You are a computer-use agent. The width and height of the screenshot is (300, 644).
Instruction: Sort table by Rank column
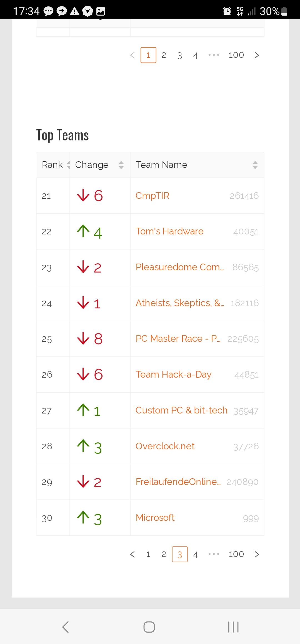(53, 165)
